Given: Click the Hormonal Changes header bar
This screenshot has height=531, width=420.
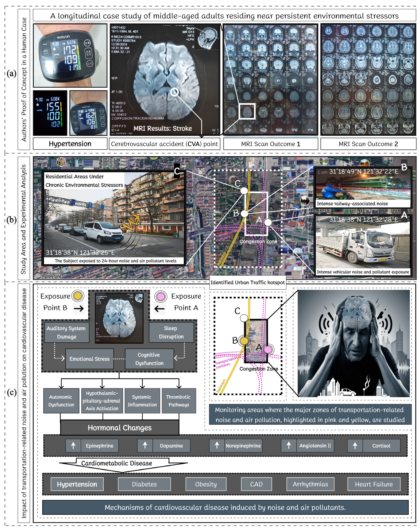Looking at the screenshot, I should 120,428.
